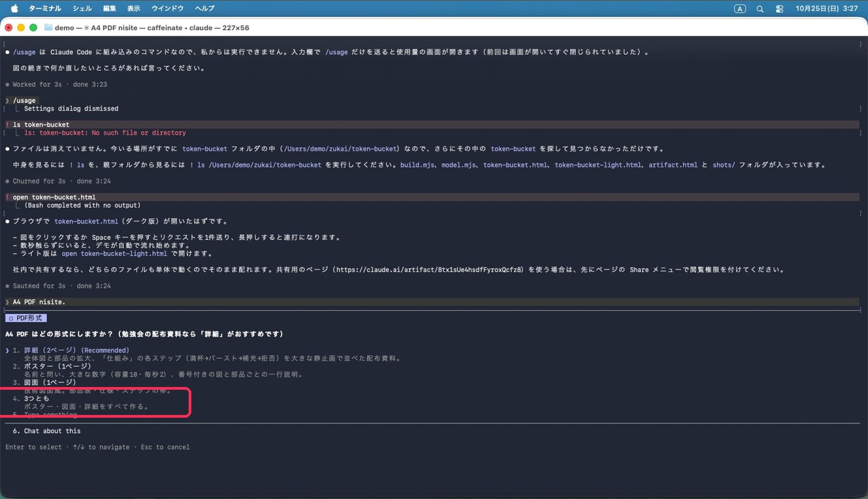
Task: Click the question heading "A4 PDF はどの形式にしますか？"
Action: pos(59,334)
